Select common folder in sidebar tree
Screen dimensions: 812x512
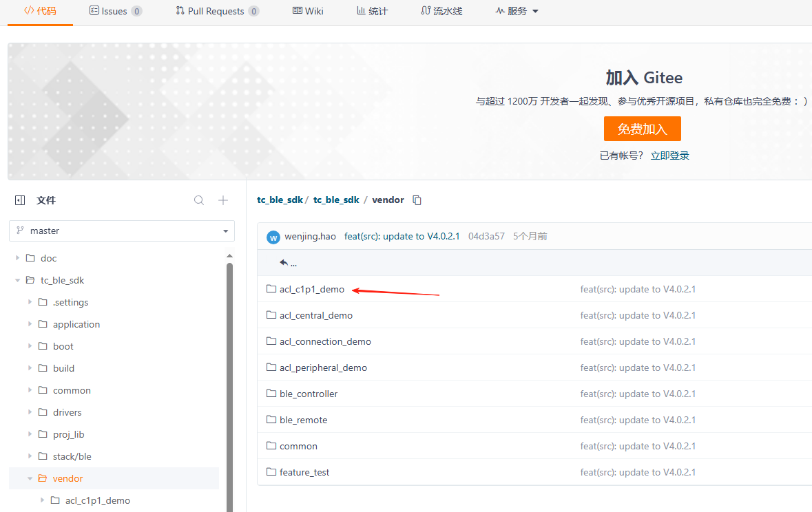(72, 390)
